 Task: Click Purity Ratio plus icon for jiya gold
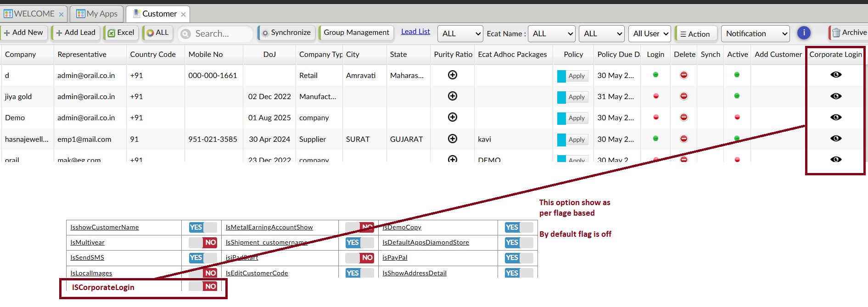pyautogui.click(x=452, y=96)
